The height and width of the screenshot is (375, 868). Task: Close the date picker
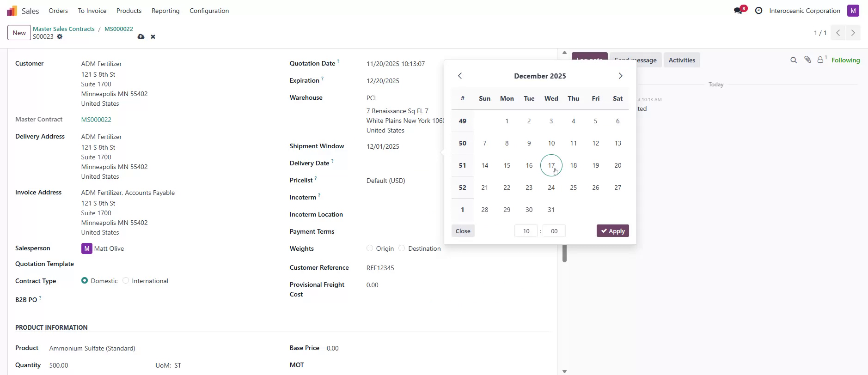[463, 231]
